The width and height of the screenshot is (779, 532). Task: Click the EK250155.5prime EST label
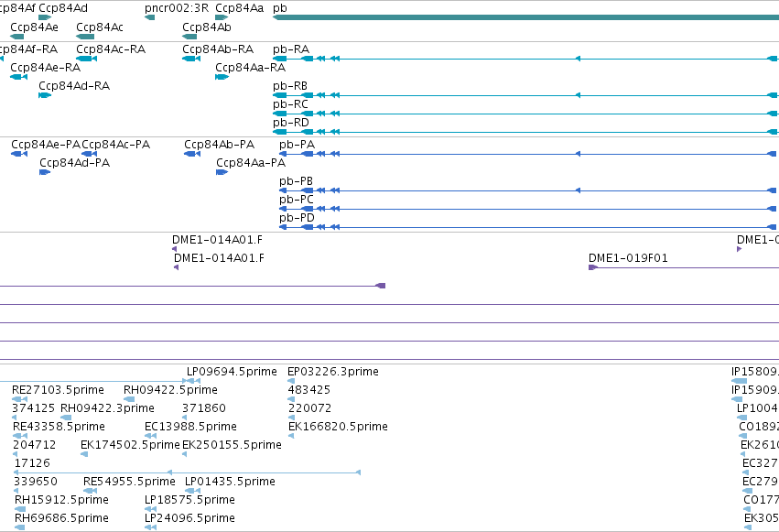click(232, 445)
